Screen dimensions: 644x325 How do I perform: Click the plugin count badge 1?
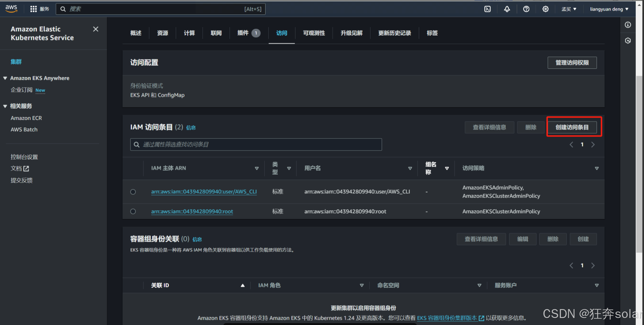(256, 33)
